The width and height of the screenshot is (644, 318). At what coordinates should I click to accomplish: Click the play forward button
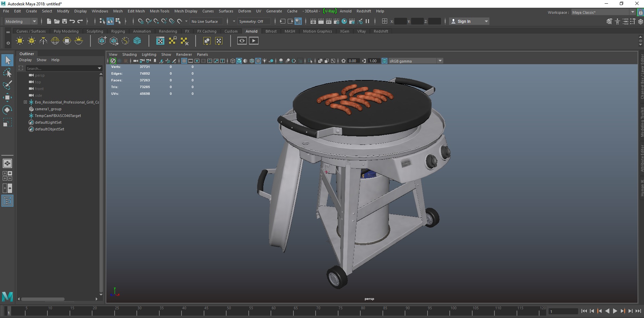[x=615, y=311]
